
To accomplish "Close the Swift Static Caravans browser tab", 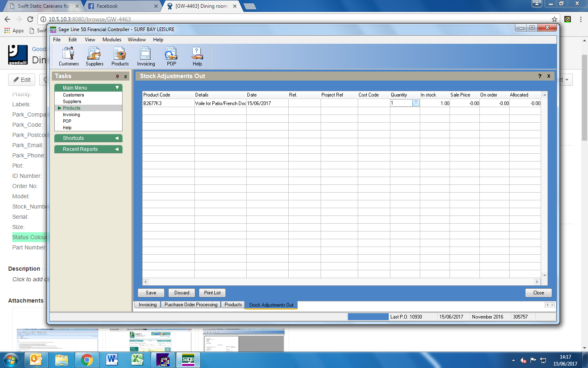I will pyautogui.click(x=77, y=6).
